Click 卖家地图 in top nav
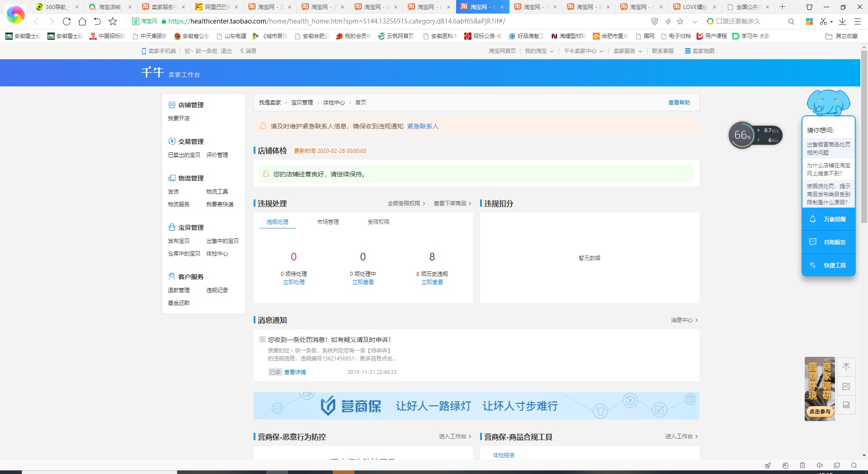Viewport: 868px width, 474px height. tap(700, 51)
